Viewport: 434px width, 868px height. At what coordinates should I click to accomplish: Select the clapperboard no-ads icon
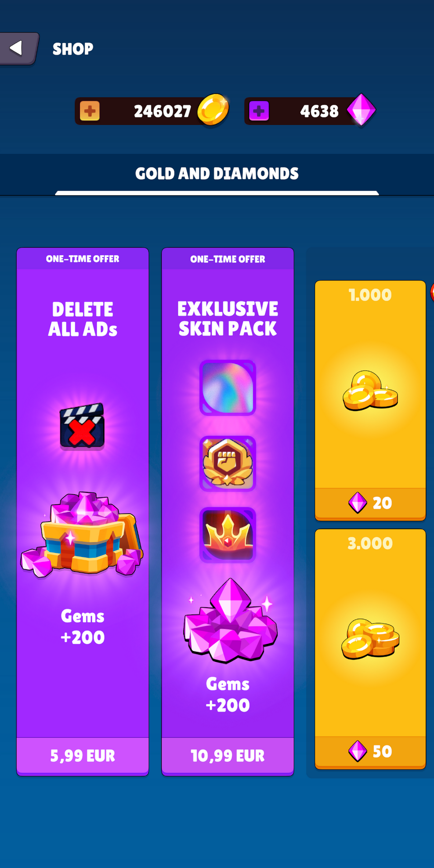tap(82, 425)
